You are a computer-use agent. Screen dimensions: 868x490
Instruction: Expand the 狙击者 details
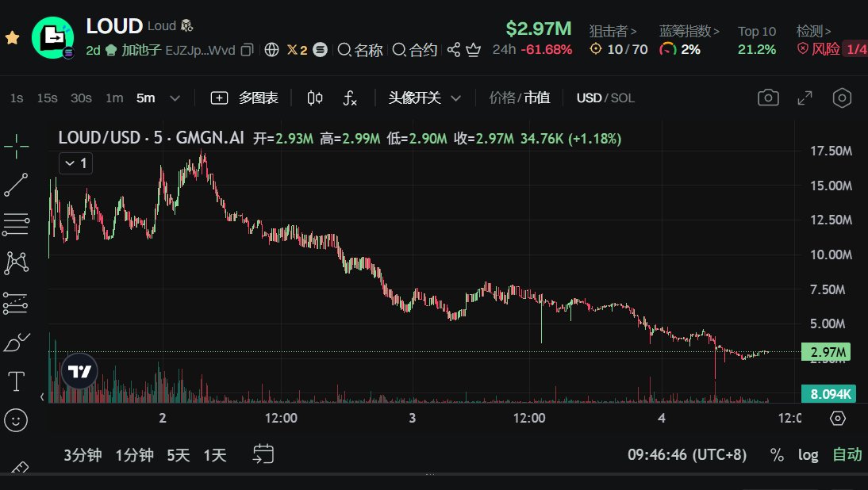(x=613, y=31)
